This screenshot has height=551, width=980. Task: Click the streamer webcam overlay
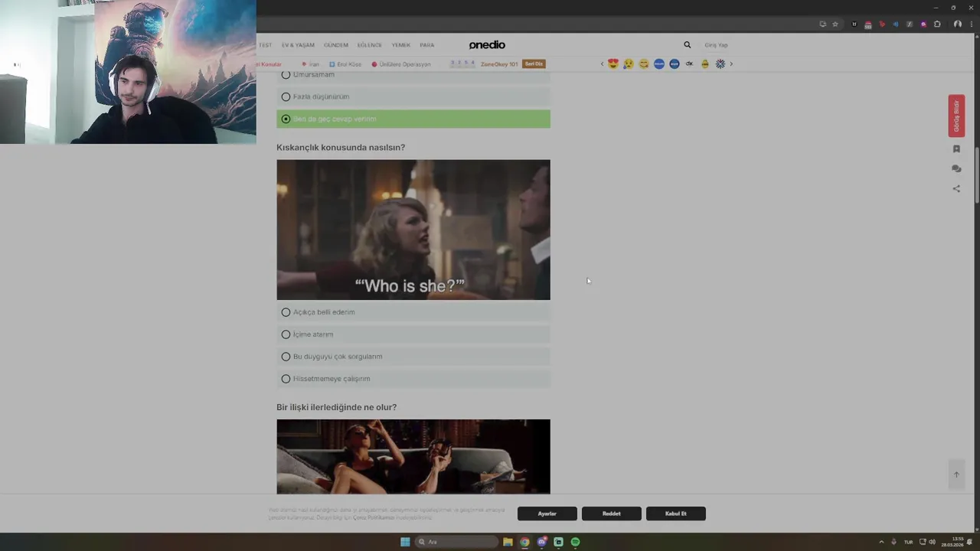[x=128, y=72]
